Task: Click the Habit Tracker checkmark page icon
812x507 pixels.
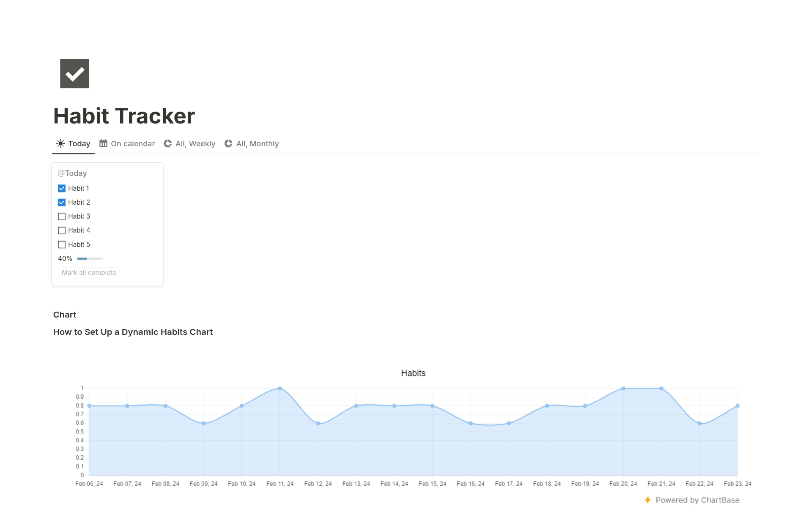Action: click(x=74, y=74)
